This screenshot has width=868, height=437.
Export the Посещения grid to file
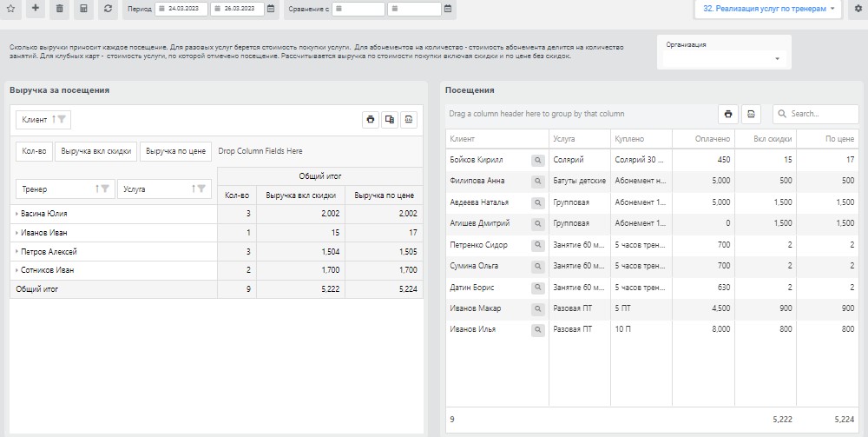tap(751, 114)
